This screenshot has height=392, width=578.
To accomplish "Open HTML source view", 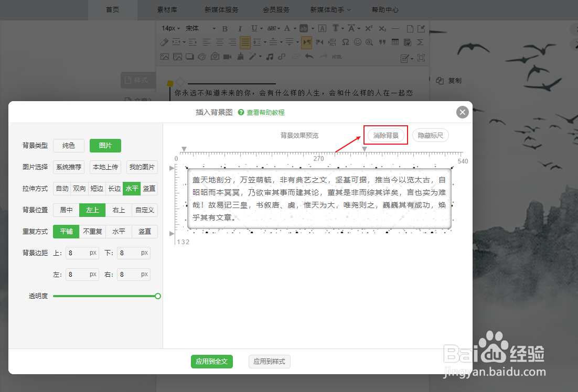I will (x=337, y=57).
